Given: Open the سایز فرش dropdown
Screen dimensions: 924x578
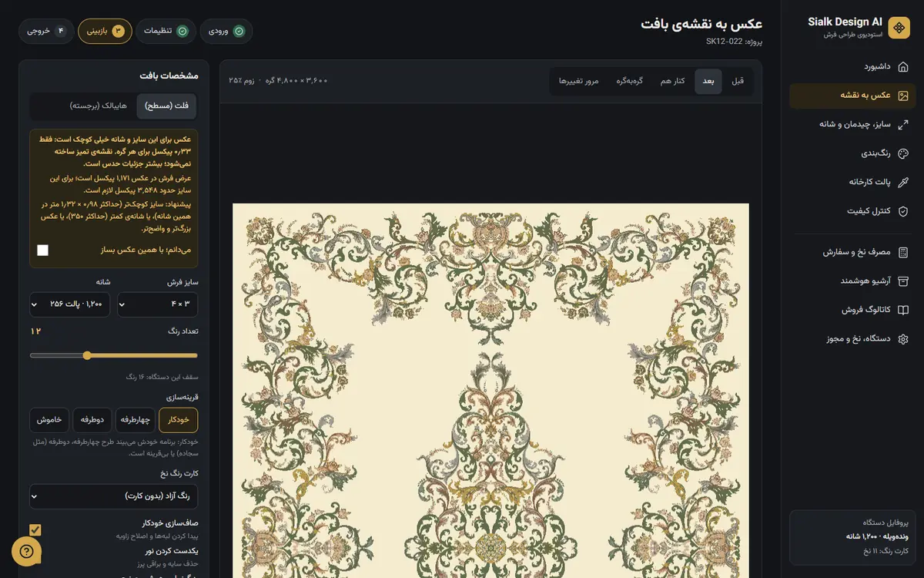Looking at the screenshot, I should pyautogui.click(x=158, y=304).
